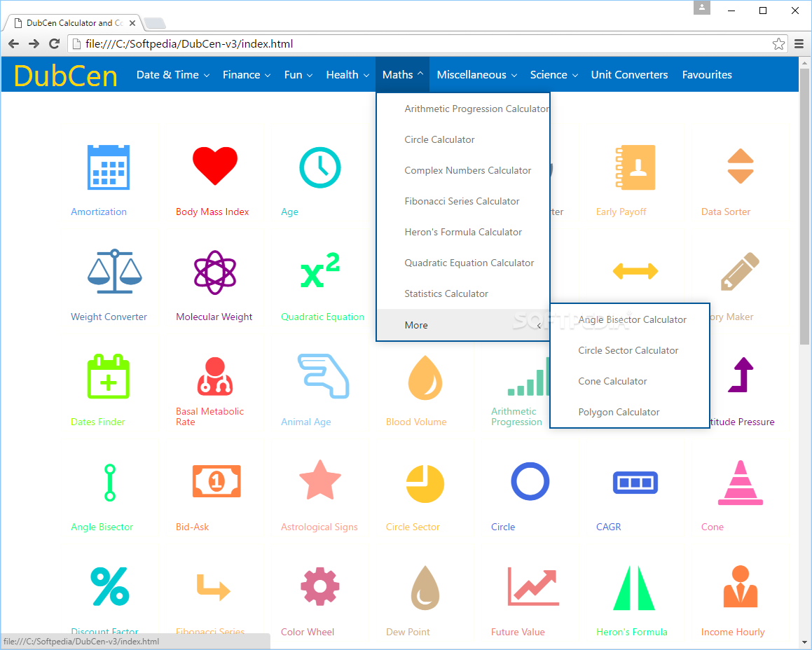Go to the Favourites page
Viewport: 812px width, 650px height.
coord(707,74)
